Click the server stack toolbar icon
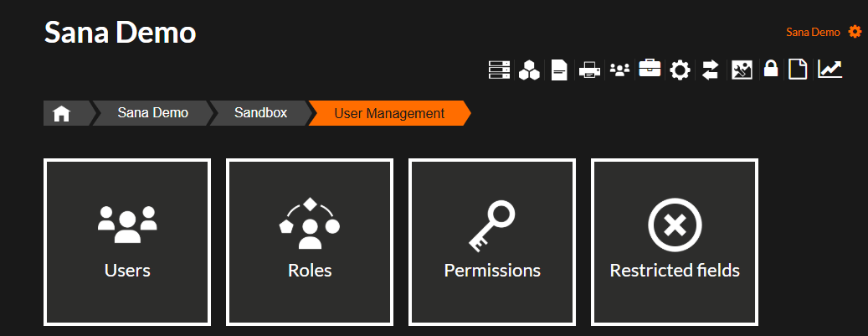 tap(499, 70)
